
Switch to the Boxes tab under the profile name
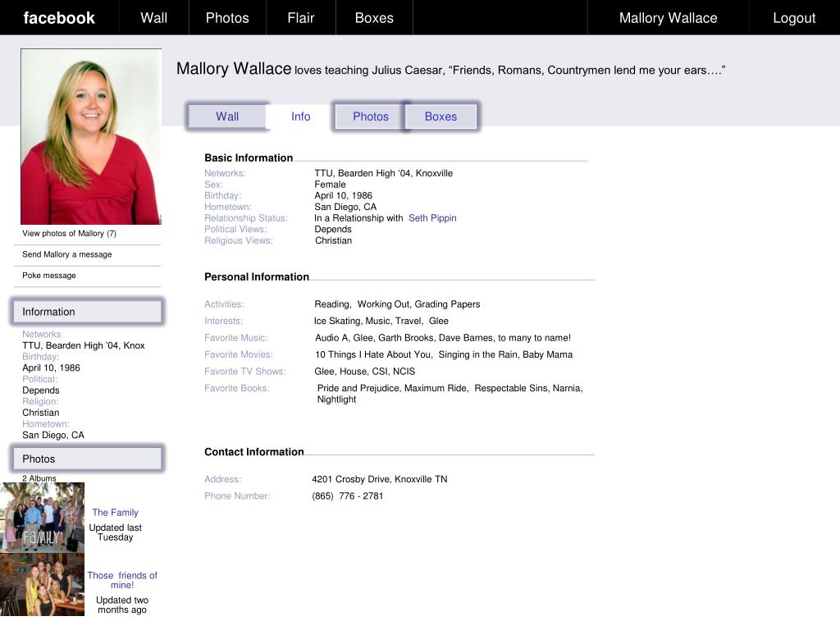[441, 116]
